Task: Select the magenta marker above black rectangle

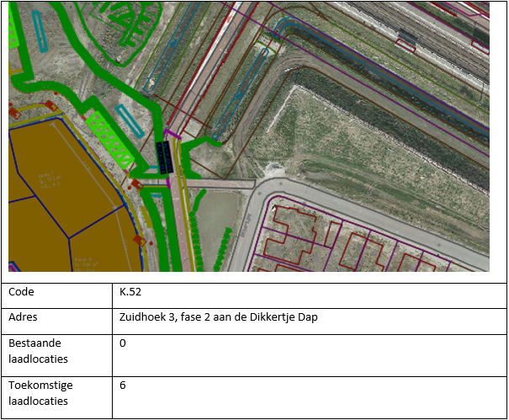Action: coord(166,133)
